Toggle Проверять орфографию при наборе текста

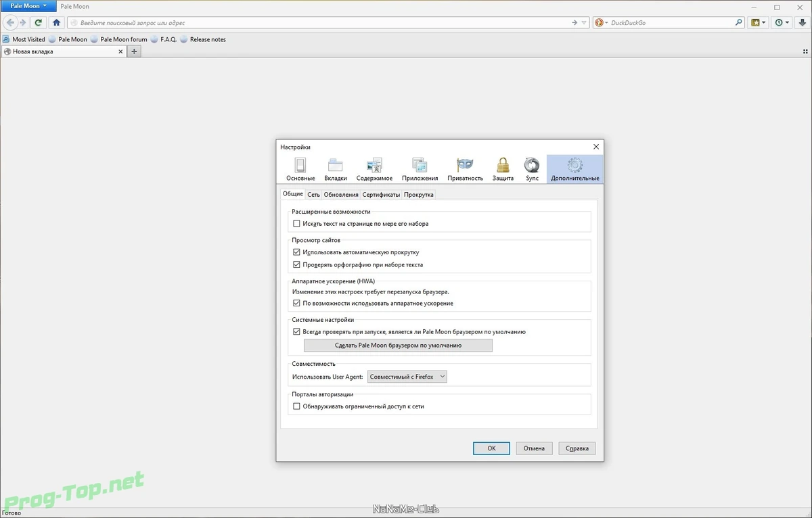click(296, 264)
